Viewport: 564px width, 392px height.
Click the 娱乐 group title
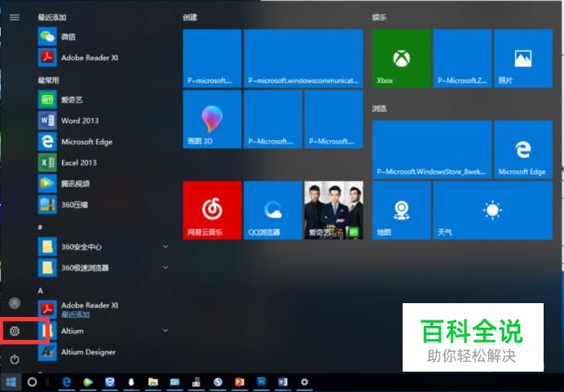[x=379, y=17]
